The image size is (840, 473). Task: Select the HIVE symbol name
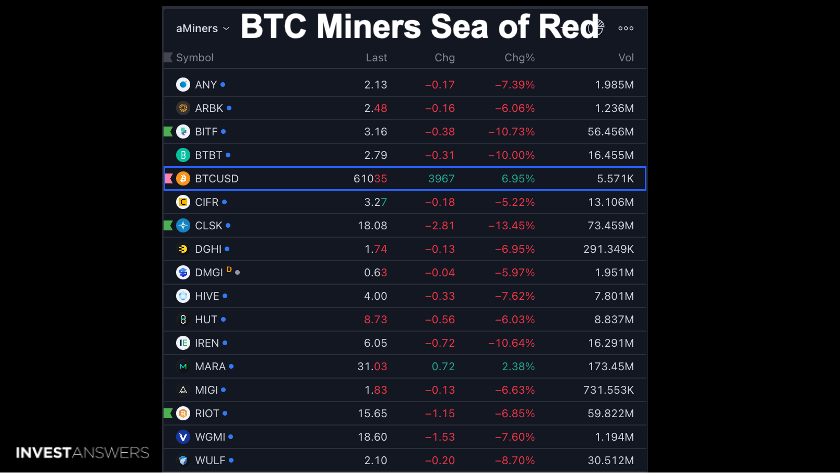click(207, 296)
